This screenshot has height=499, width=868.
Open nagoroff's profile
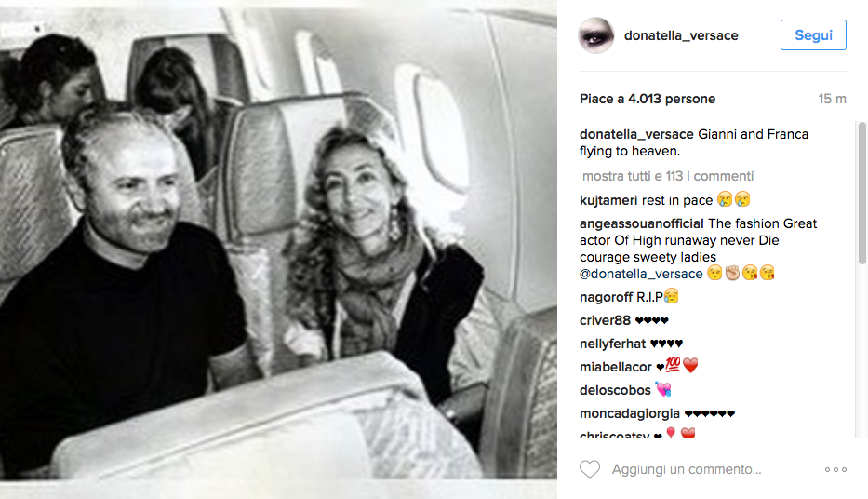tap(607, 297)
